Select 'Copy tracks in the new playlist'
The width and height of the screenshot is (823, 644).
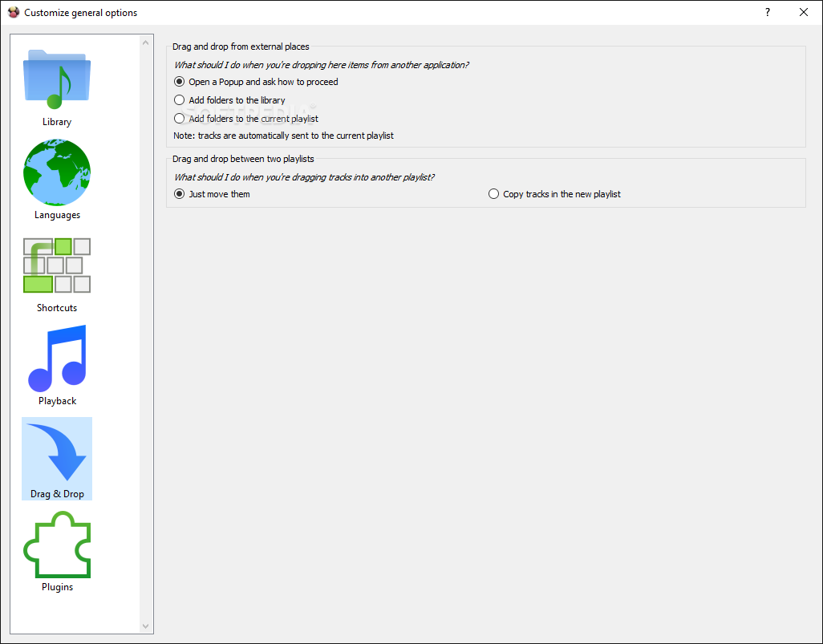point(554,194)
